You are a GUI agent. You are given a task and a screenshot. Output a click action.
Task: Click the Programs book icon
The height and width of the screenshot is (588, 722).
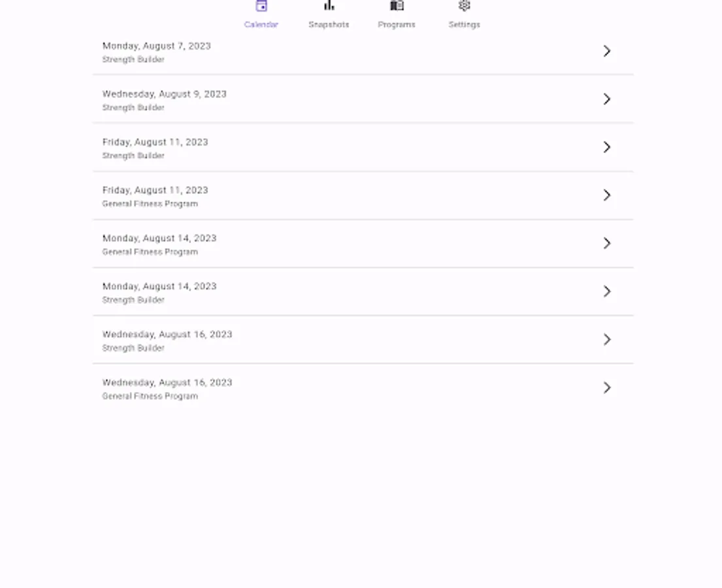pyautogui.click(x=397, y=6)
